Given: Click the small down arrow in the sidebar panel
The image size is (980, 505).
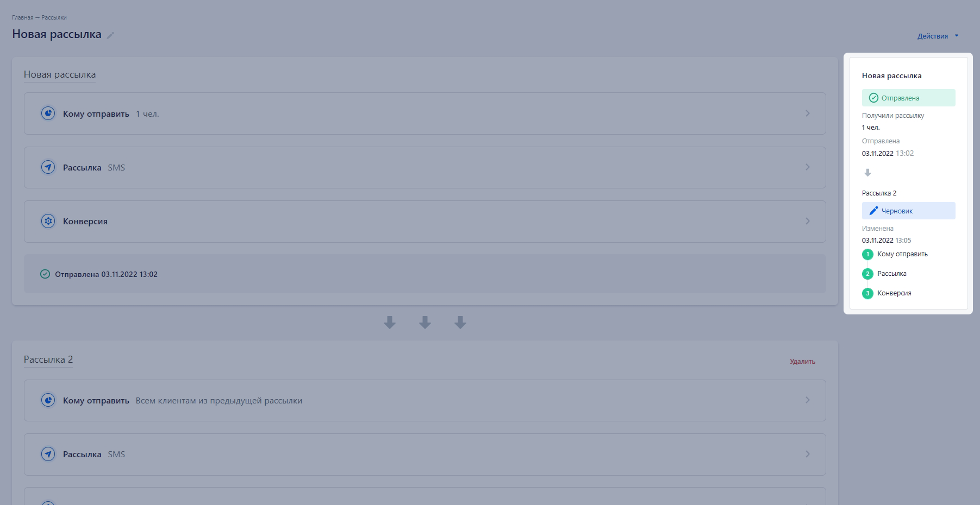Looking at the screenshot, I should point(867,173).
